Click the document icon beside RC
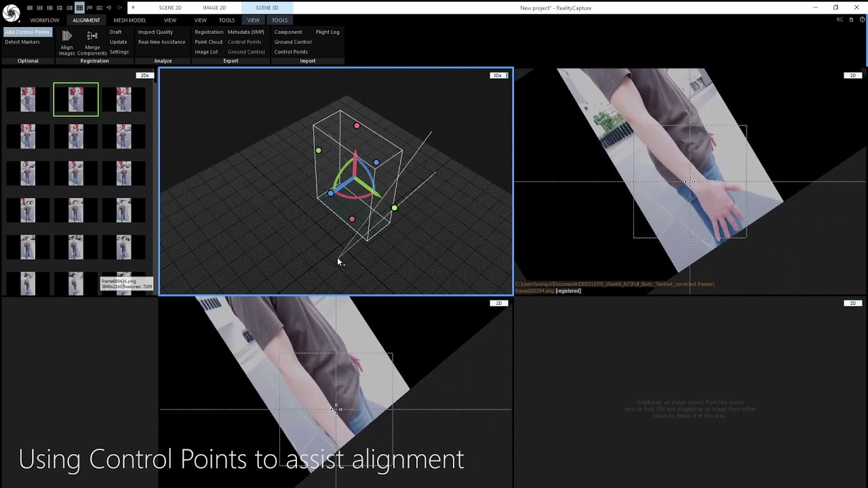868x488 pixels. pos(851,20)
